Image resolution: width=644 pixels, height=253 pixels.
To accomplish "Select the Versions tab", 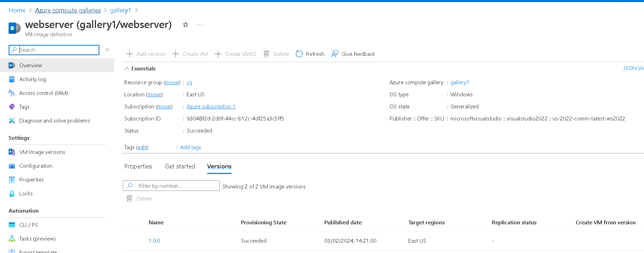I will [x=219, y=166].
